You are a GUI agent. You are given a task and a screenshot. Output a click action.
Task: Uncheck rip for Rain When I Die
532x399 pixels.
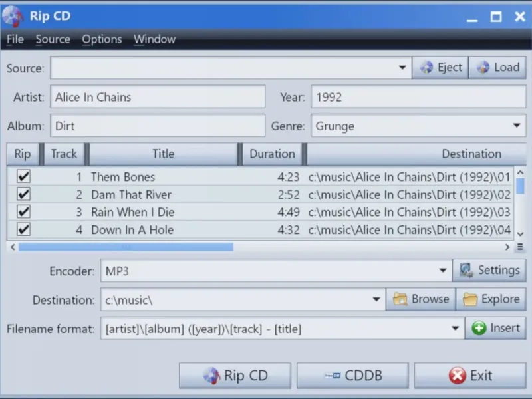pyautogui.click(x=23, y=211)
